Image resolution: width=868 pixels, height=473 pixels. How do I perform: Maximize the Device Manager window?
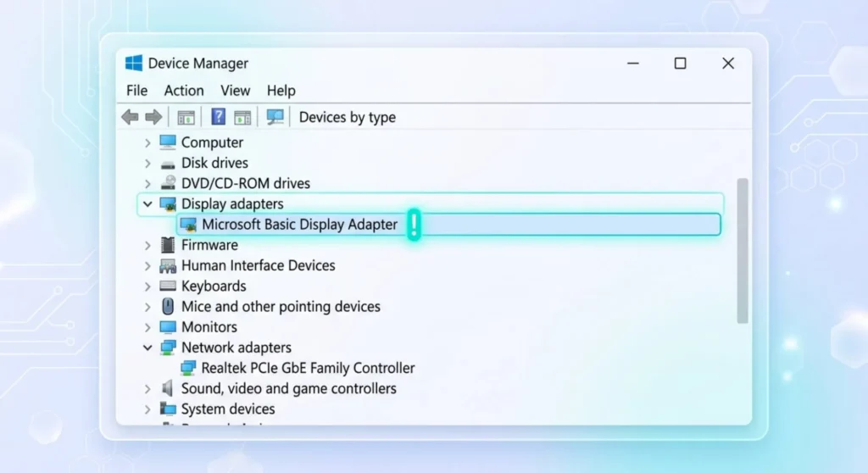coord(681,63)
